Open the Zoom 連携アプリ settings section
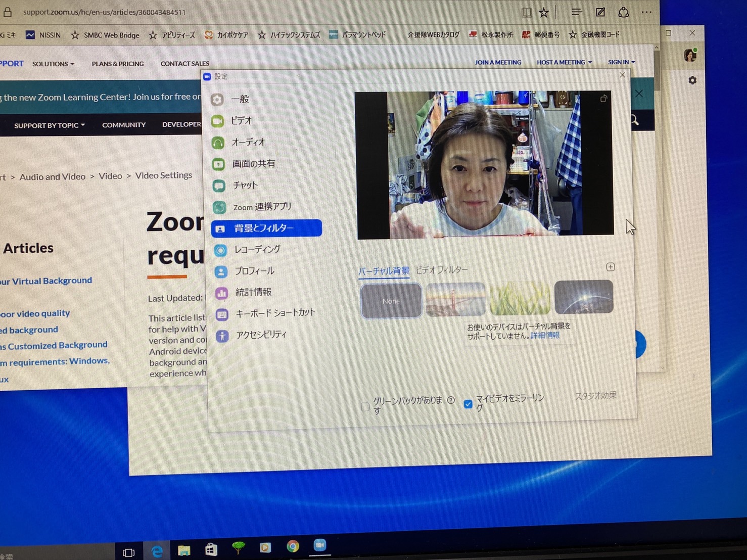This screenshot has width=747, height=560. click(x=263, y=207)
